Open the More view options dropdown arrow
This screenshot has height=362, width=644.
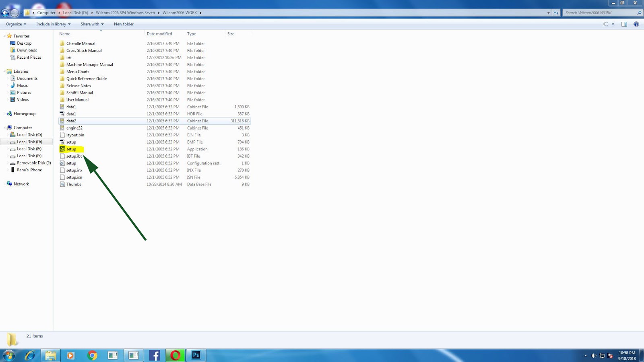[x=613, y=24]
